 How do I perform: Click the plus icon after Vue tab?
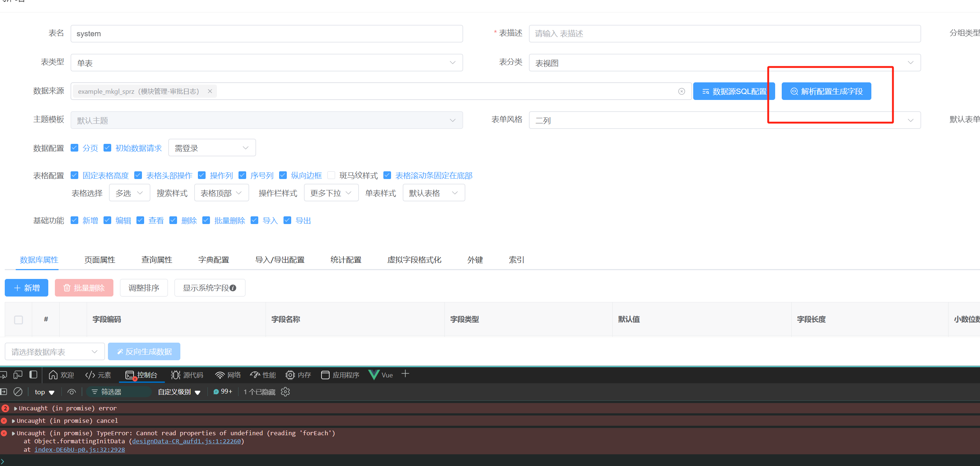[x=405, y=374]
